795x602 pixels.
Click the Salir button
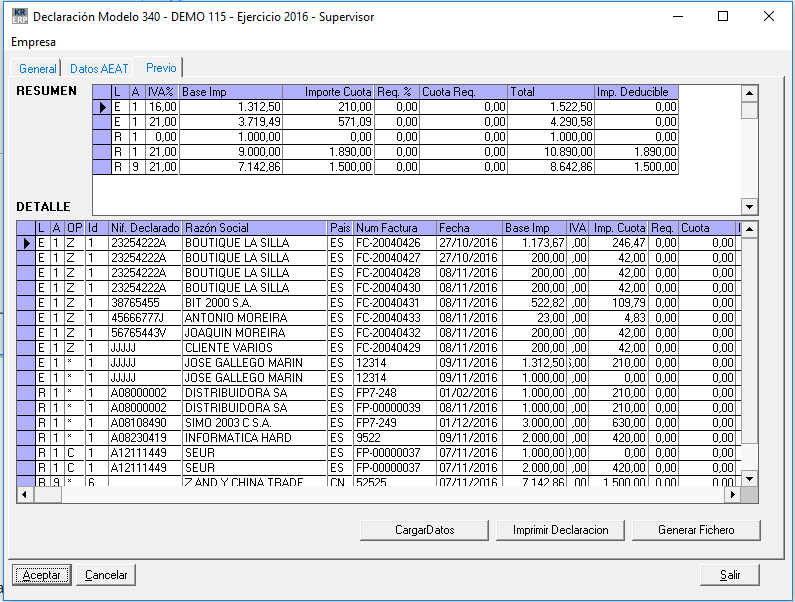[x=730, y=575]
